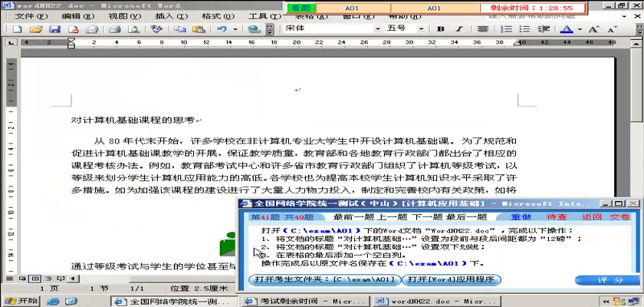Toggle the numbered list

508,29
